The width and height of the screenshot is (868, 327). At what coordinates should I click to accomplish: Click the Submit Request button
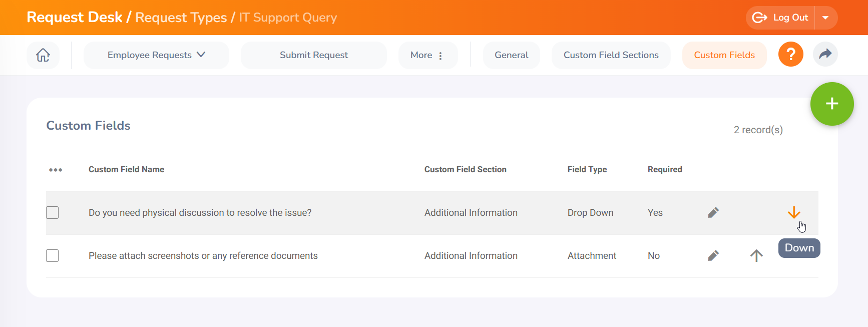coord(313,55)
